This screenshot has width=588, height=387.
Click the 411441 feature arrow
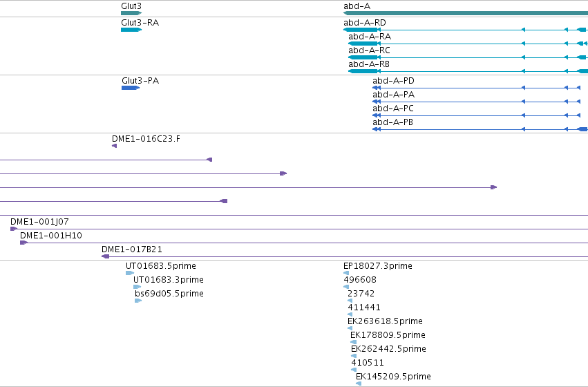click(x=350, y=314)
